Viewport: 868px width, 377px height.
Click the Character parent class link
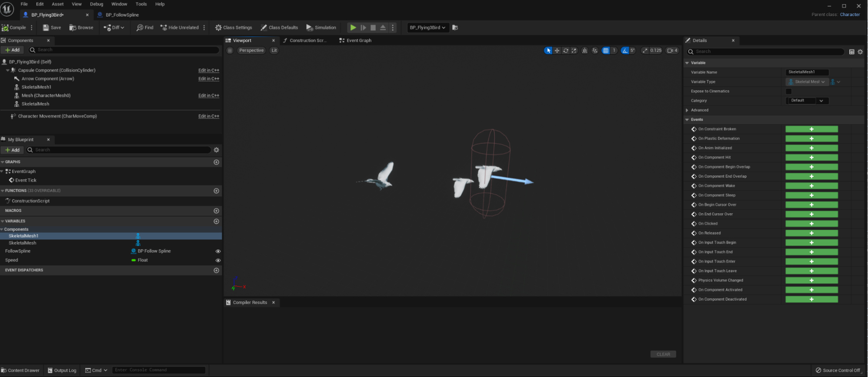tap(850, 14)
